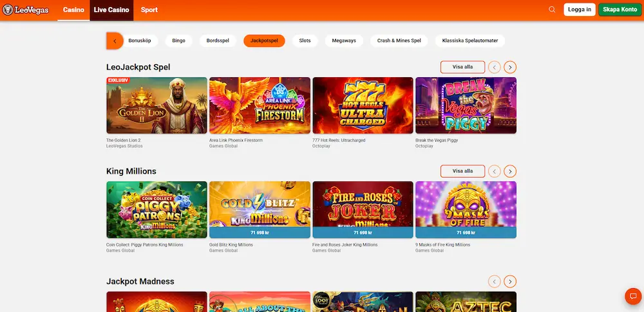This screenshot has width=644, height=312.
Task: Show next King Millions games
Action: pyautogui.click(x=510, y=171)
